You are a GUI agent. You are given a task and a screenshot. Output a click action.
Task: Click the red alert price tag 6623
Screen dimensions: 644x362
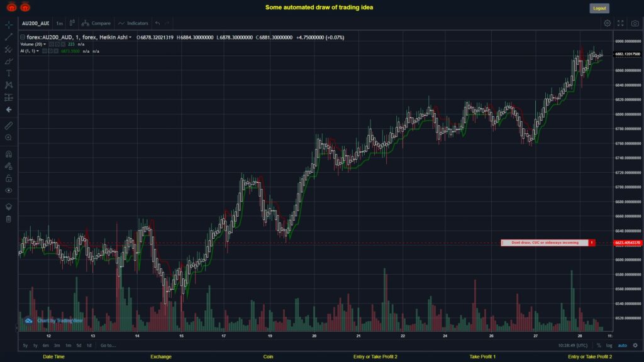pyautogui.click(x=628, y=243)
